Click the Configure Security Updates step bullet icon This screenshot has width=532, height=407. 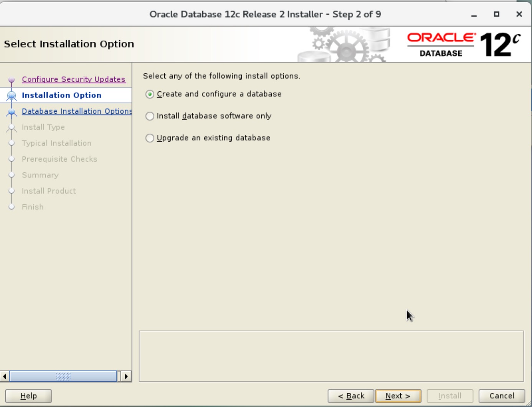(x=12, y=80)
